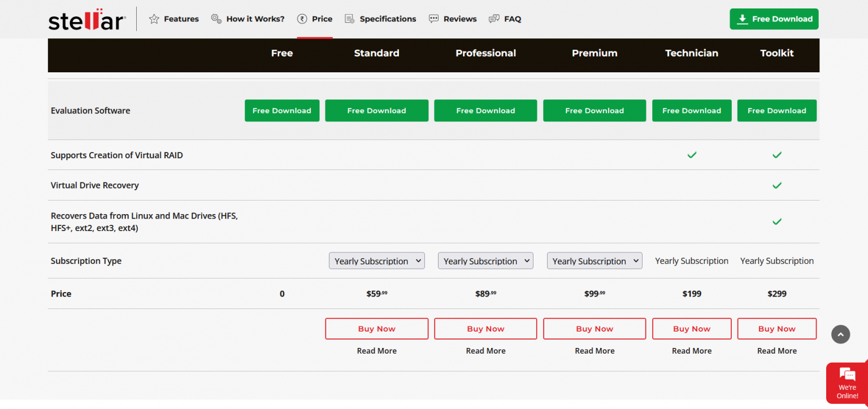Click the speech bubble icon beside Reviews
This screenshot has height=409, width=868.
pos(433,19)
